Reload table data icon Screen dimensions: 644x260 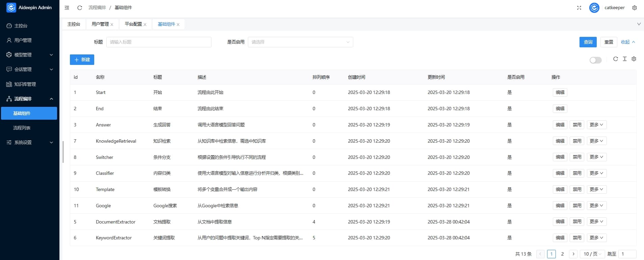pos(616,59)
